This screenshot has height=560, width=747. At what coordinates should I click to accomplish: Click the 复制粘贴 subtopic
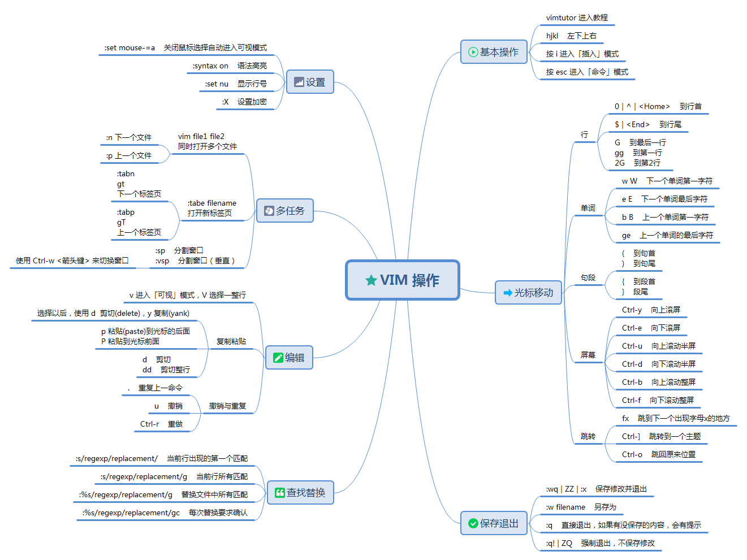(x=231, y=341)
